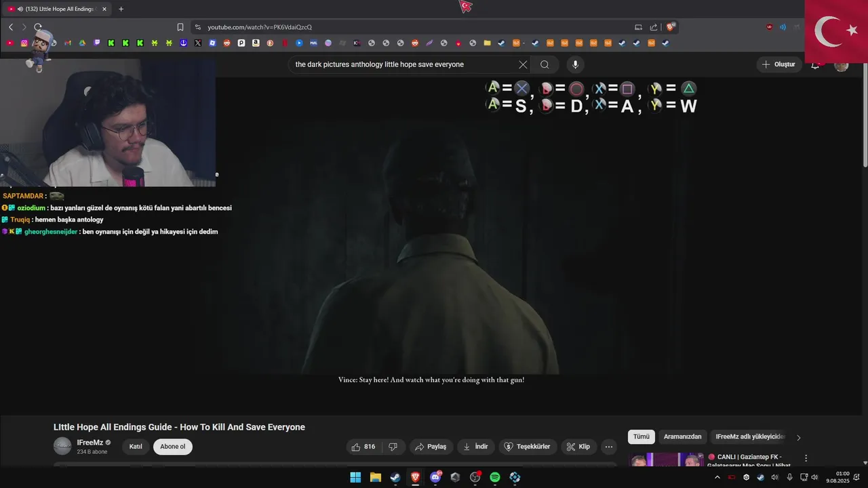868x488 pixels.
Task: Mute the tab via the tab speaker icon
Action: coord(20,9)
